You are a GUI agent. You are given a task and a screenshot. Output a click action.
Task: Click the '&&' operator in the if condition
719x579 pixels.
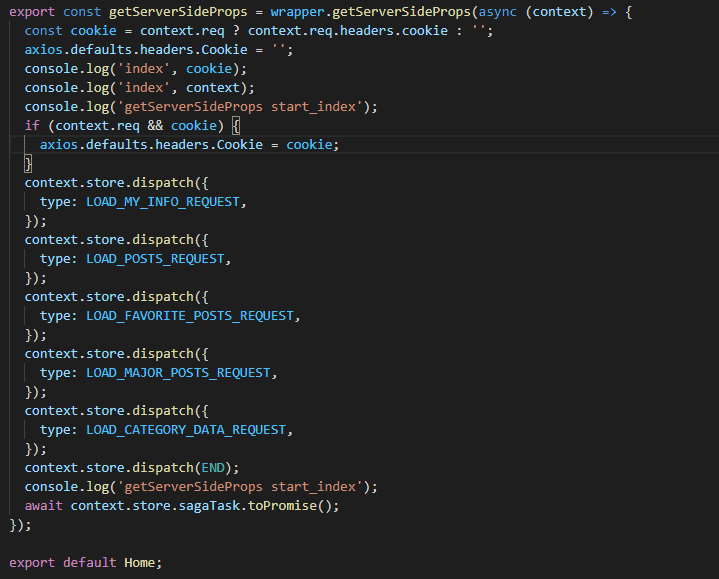[155, 126]
